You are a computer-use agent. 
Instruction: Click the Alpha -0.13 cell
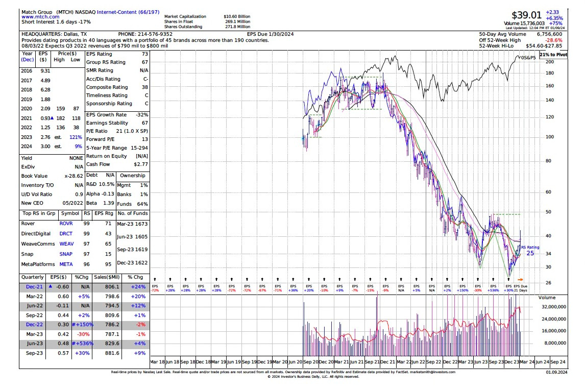coord(100,194)
